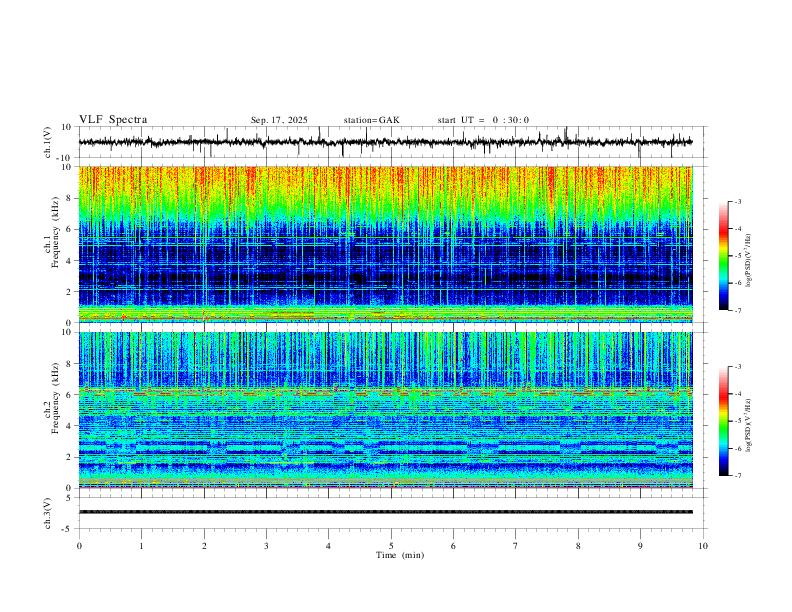Click the ch.1 spectrogram panel
Screen dimensions: 792x612
tap(385, 244)
